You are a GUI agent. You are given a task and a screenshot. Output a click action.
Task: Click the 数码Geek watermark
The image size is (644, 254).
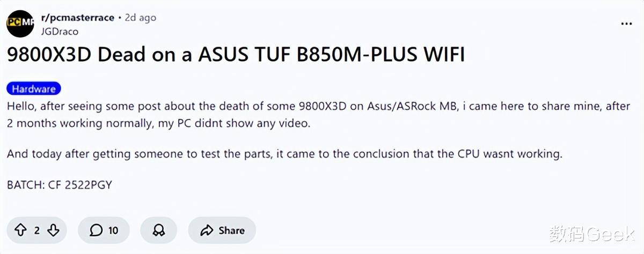tap(591, 234)
